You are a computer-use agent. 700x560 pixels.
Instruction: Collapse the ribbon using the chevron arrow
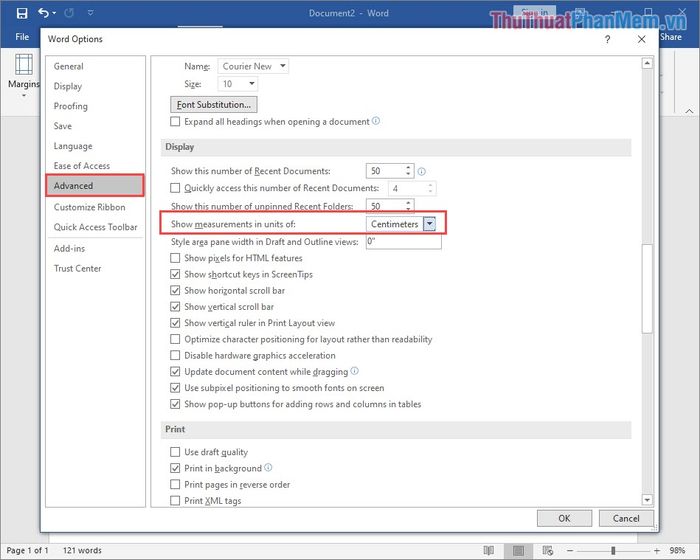690,111
